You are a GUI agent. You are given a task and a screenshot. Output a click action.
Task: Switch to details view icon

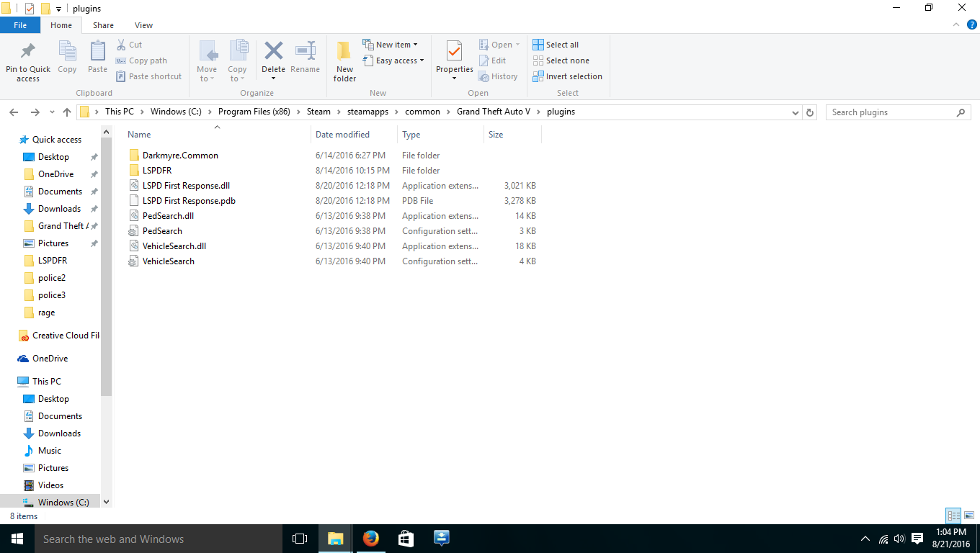click(x=954, y=516)
